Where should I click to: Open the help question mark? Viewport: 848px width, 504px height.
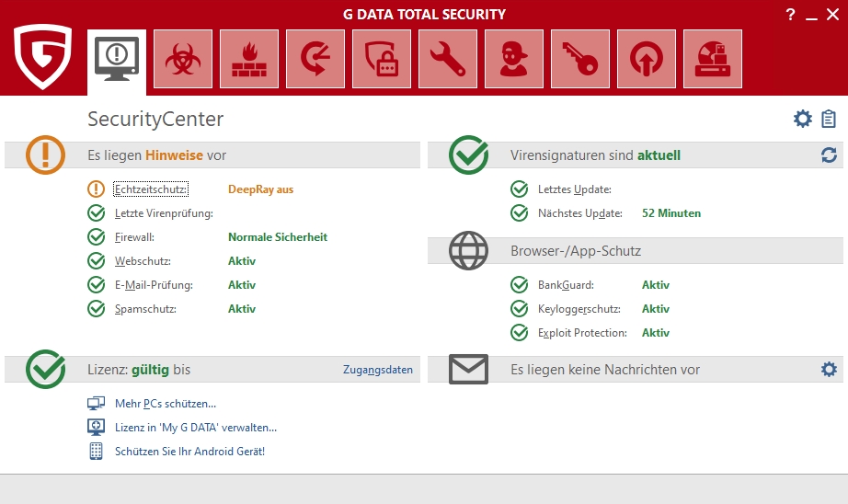[x=791, y=15]
